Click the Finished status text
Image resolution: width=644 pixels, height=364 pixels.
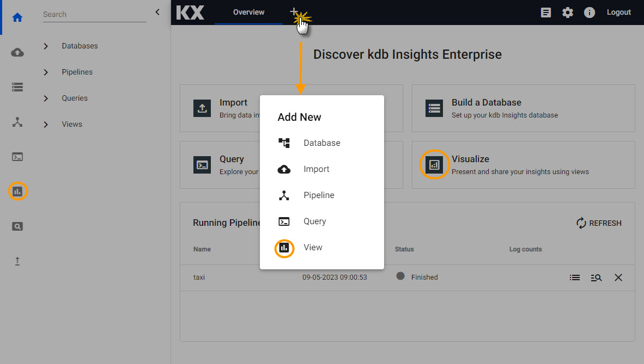[424, 277]
